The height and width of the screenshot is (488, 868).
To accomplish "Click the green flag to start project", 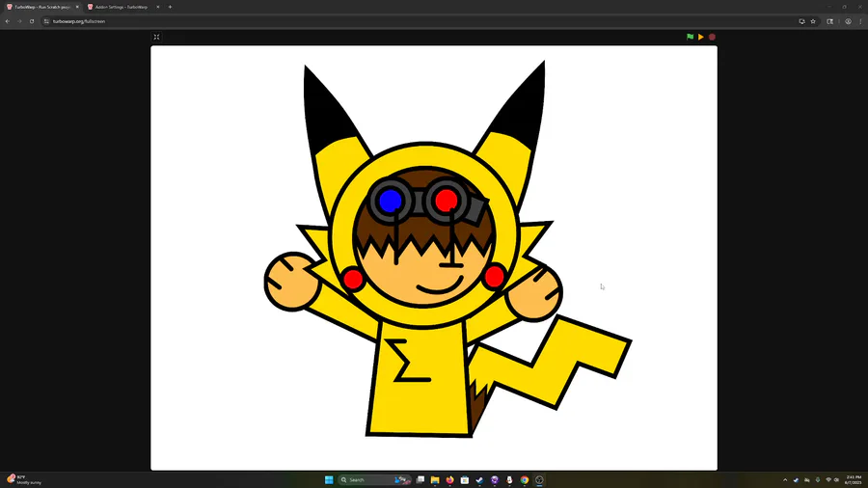I will coord(690,37).
